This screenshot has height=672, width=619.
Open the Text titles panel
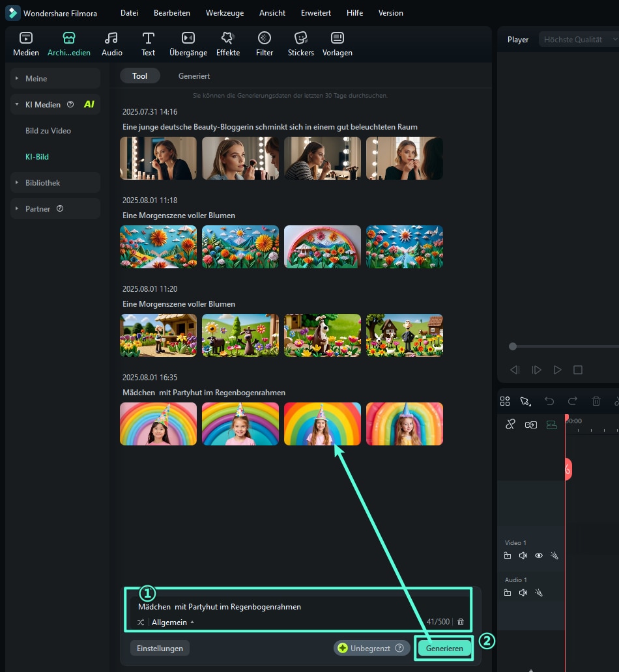pyautogui.click(x=148, y=44)
